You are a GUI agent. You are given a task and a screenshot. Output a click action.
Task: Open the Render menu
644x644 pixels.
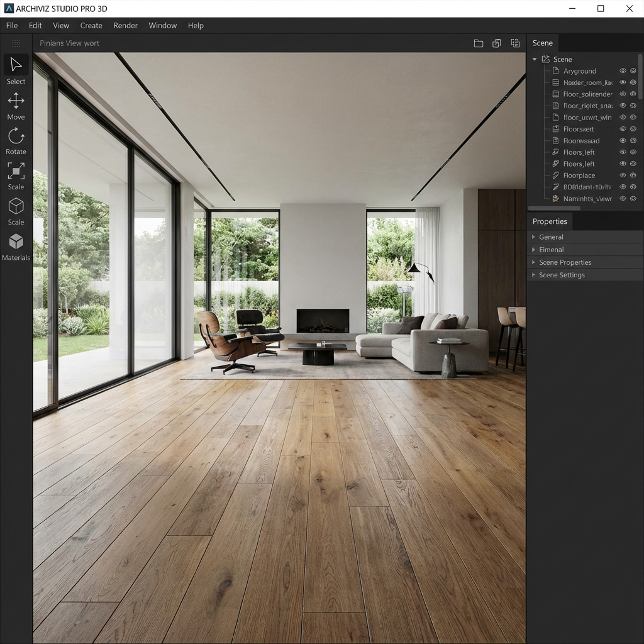[x=125, y=26]
